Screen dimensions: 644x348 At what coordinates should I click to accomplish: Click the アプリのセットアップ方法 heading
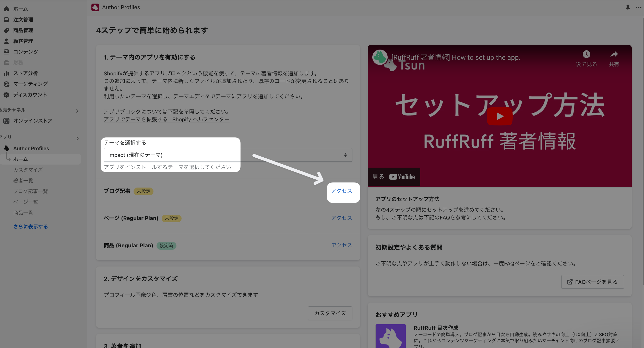407,199
